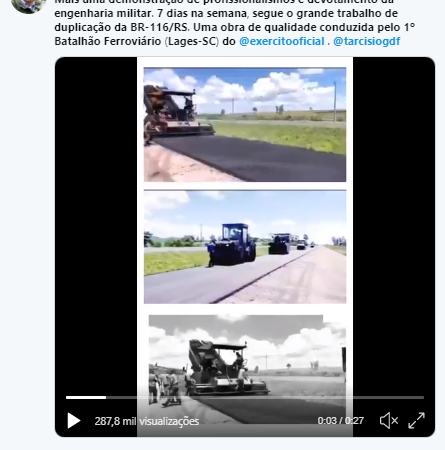The image size is (445, 450).
Task: Play the tweet video
Action: [x=74, y=421]
